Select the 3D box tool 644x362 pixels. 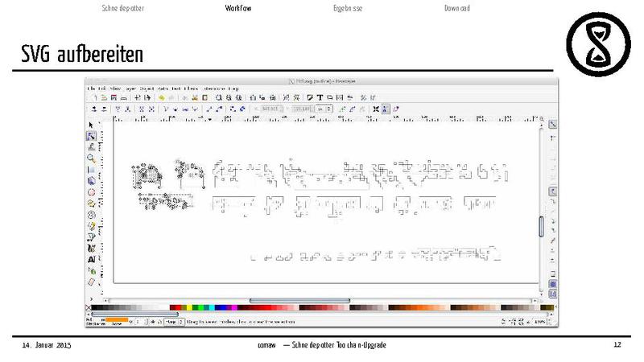click(91, 180)
